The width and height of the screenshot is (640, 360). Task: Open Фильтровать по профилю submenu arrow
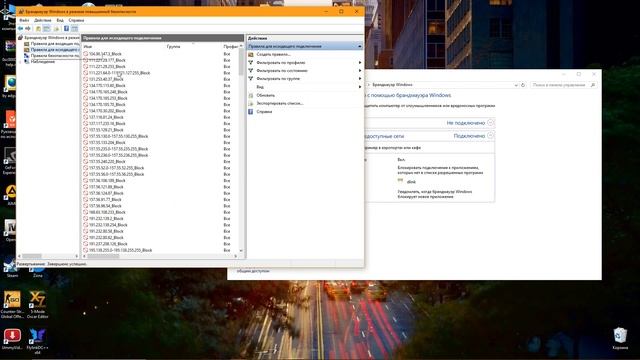(360, 62)
